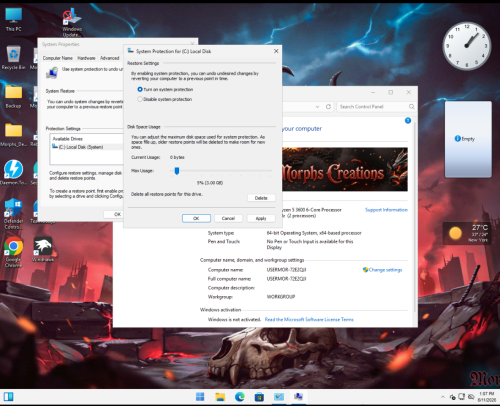Image resolution: width=500 pixels, height=406 pixels.
Task: Switch to the Hardware tab
Action: (x=86, y=58)
